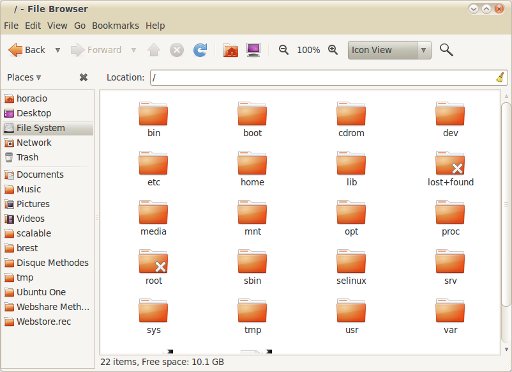Zoom out with the minus magnifier
Image resolution: width=512 pixels, height=372 pixels.
tap(284, 50)
